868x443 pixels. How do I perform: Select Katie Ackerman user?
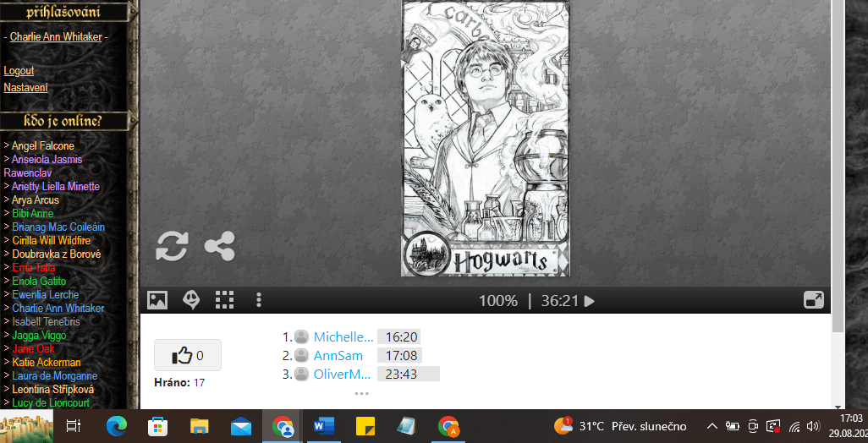click(x=46, y=362)
